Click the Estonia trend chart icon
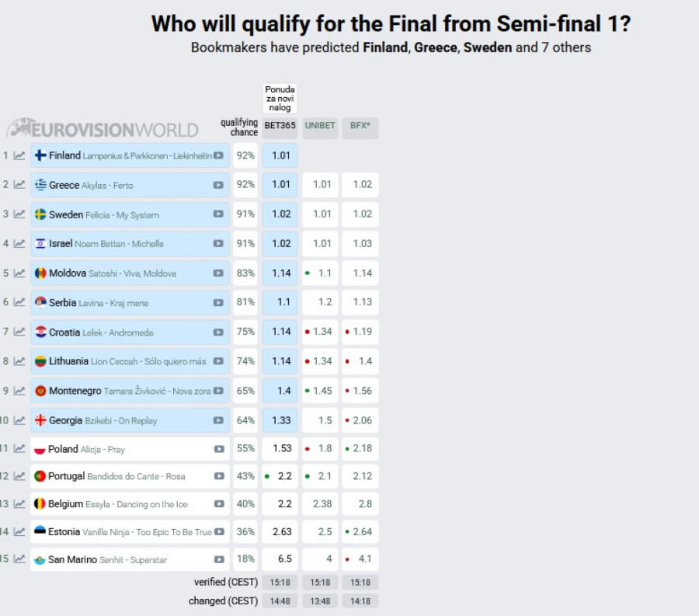 pyautogui.click(x=19, y=532)
